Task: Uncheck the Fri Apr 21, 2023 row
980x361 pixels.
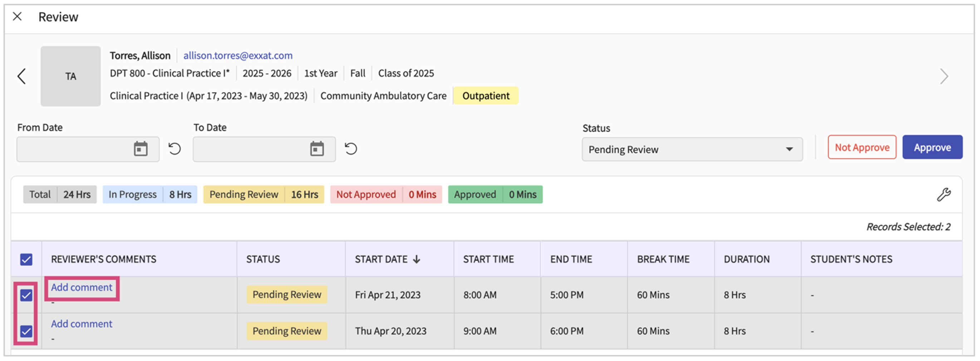Action: (26, 295)
